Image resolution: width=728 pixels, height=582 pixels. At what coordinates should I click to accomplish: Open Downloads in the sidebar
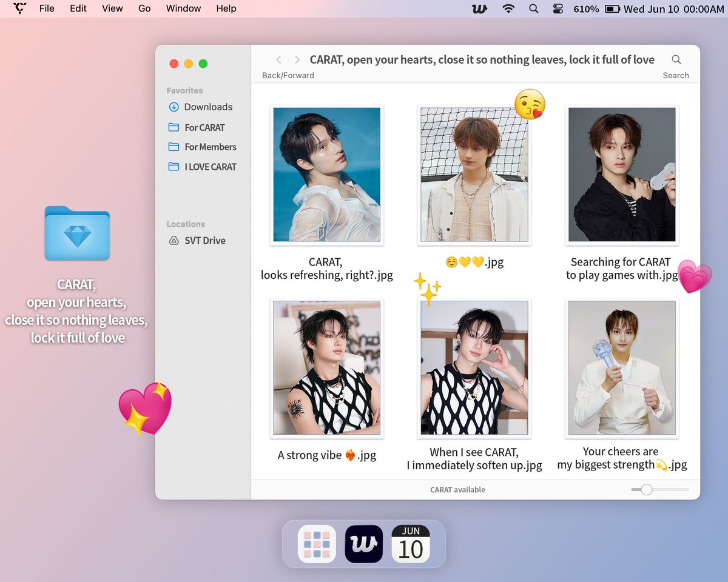click(208, 107)
